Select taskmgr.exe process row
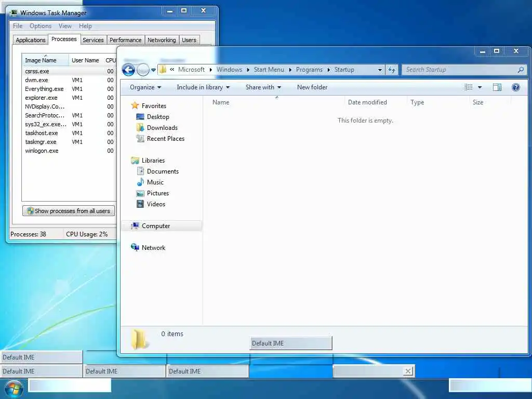This screenshot has width=532, height=399. (69, 142)
